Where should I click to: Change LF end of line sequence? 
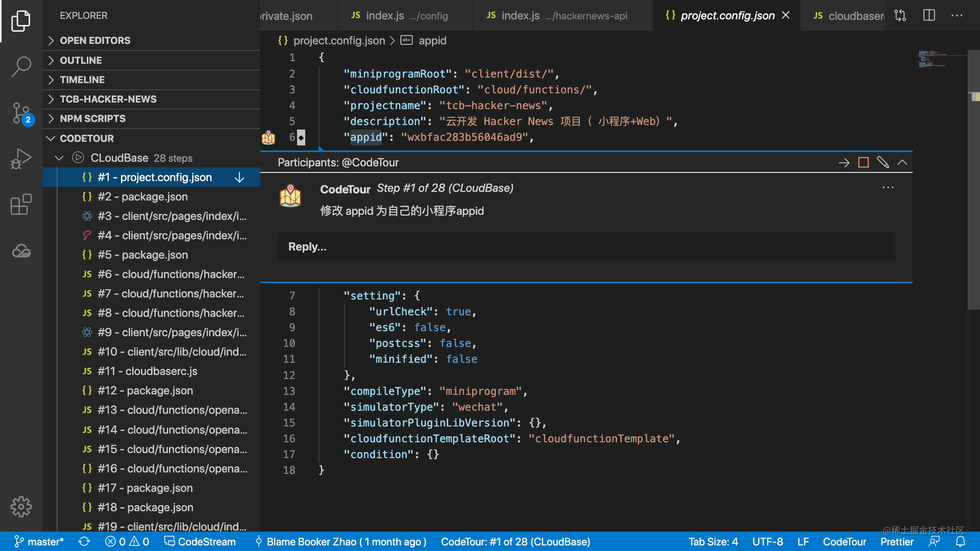(803, 541)
